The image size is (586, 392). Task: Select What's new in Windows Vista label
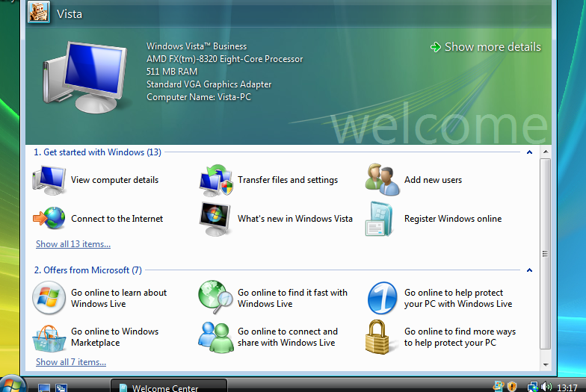coord(295,219)
